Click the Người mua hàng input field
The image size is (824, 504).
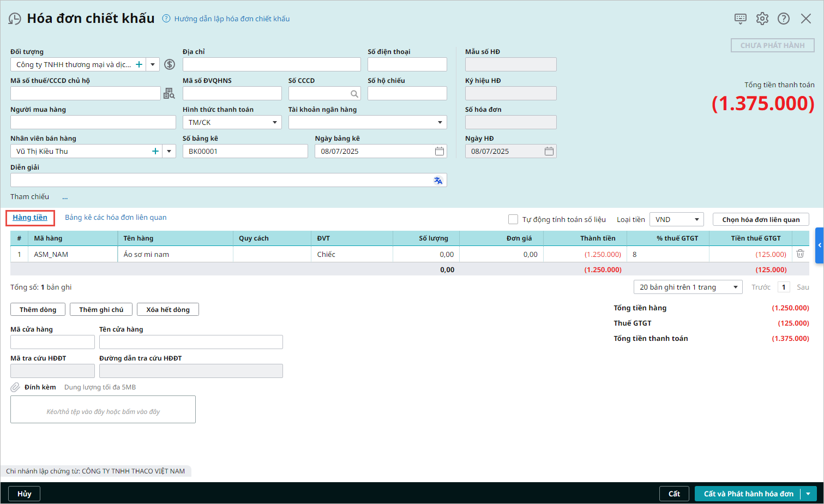(x=93, y=122)
